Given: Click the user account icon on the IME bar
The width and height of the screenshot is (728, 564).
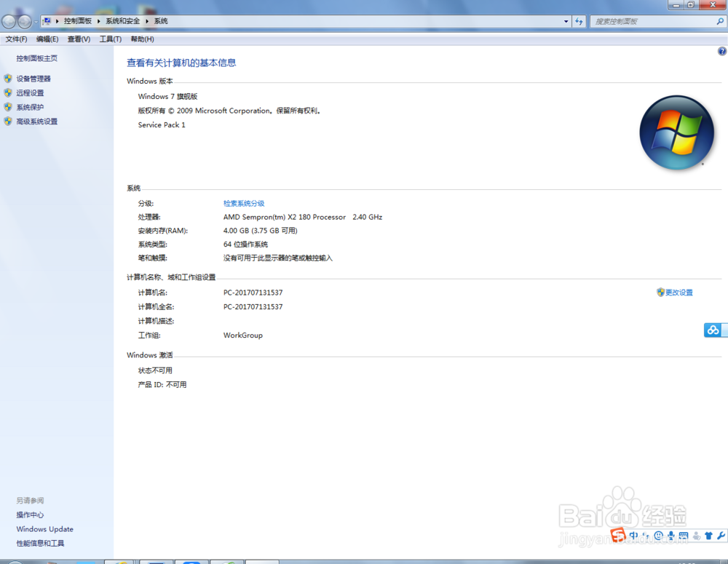Looking at the screenshot, I should tap(697, 536).
